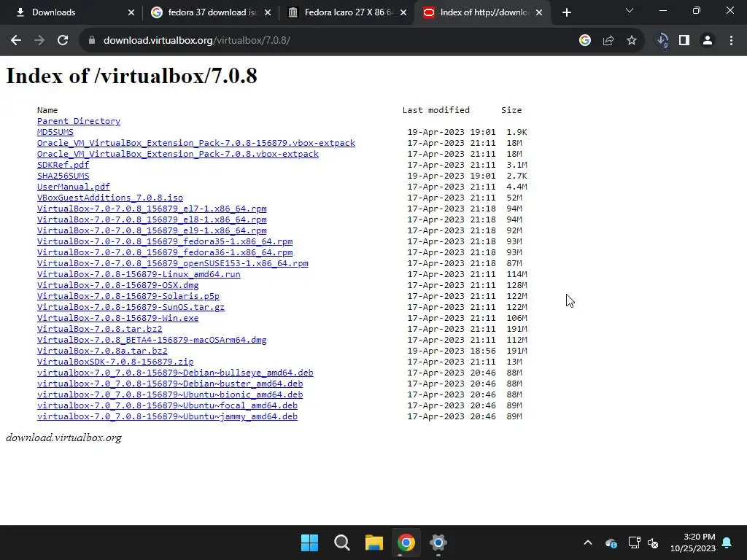Viewport: 747px width, 560px height.
Task: Open a new browser tab
Action: (566, 13)
